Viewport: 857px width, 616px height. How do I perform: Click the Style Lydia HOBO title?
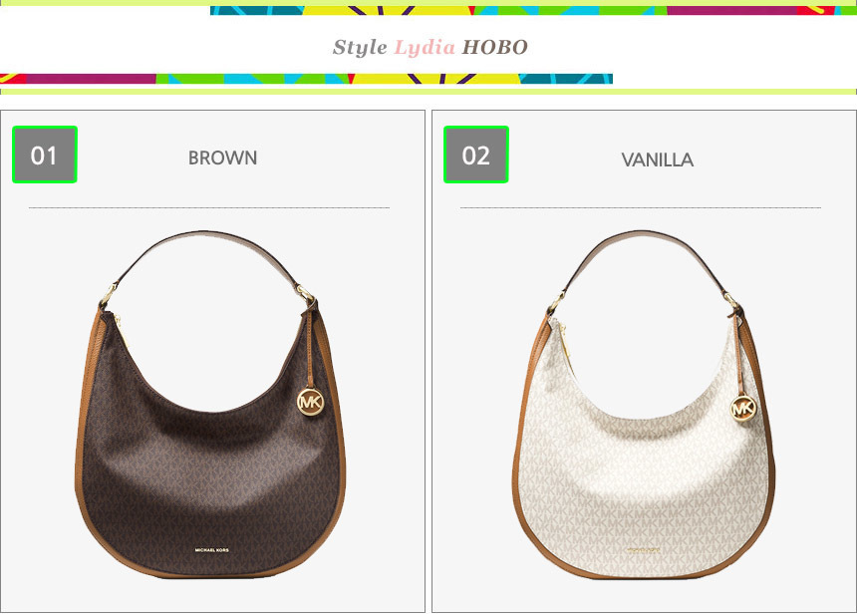coord(430,48)
